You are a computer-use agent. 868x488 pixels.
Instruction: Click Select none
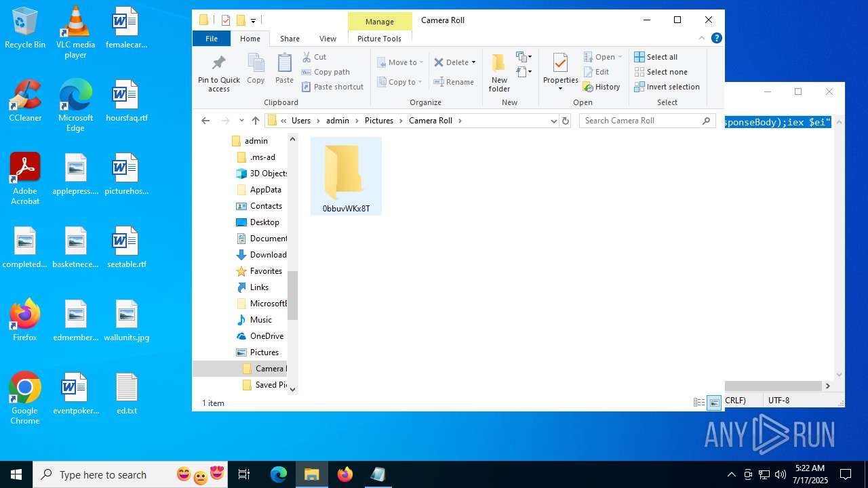tap(660, 72)
